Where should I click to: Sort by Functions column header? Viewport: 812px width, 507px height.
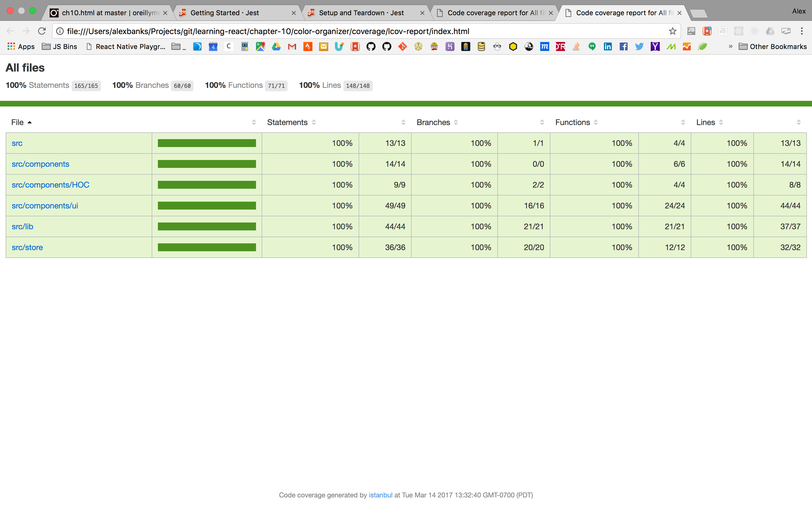[x=572, y=123]
